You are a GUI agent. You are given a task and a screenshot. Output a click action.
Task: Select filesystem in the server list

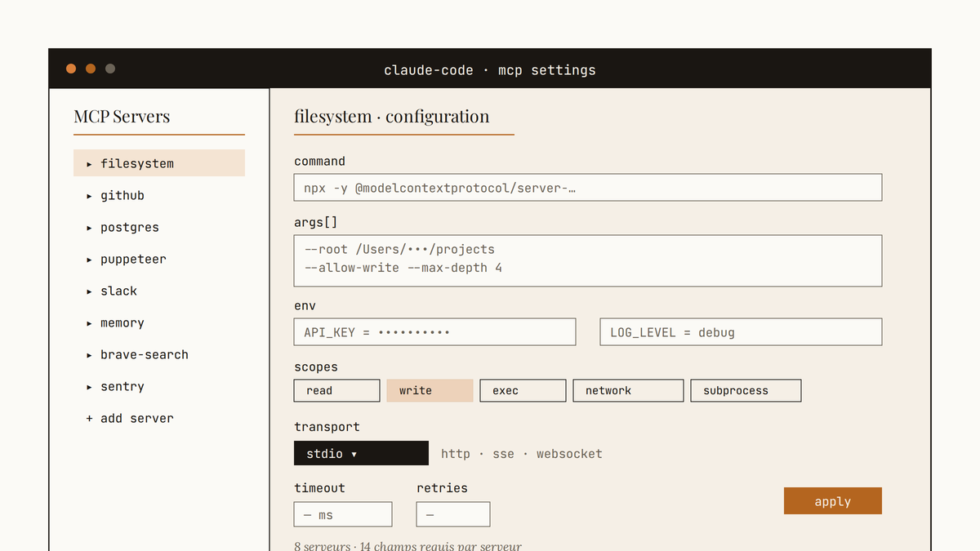[159, 163]
